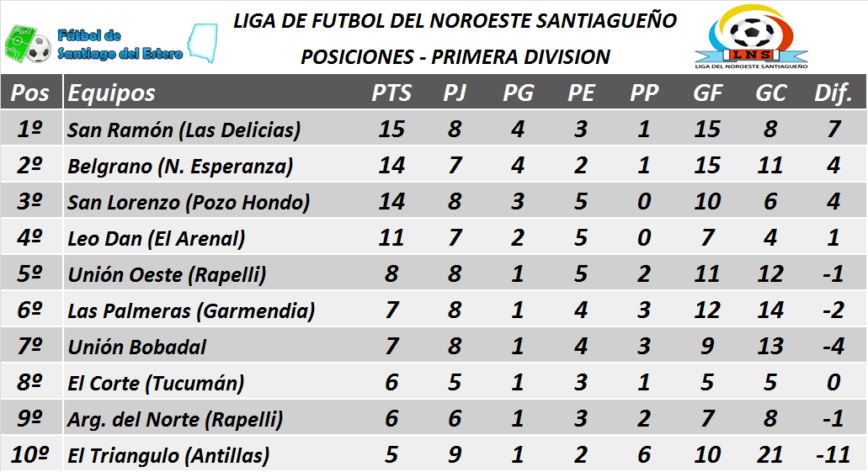Click the Dif. column header

pos(833,93)
